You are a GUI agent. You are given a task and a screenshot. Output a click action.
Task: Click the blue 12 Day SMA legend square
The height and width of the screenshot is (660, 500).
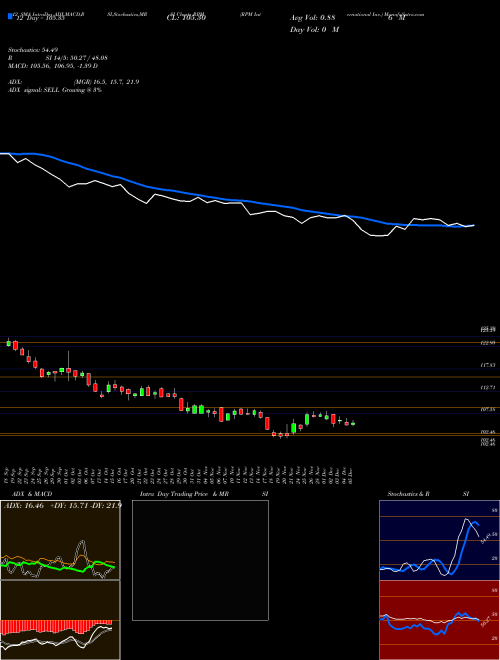pyautogui.click(x=10, y=16)
